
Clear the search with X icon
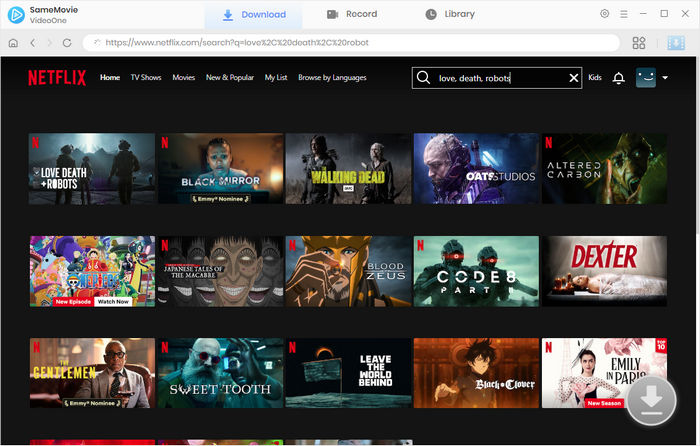574,78
